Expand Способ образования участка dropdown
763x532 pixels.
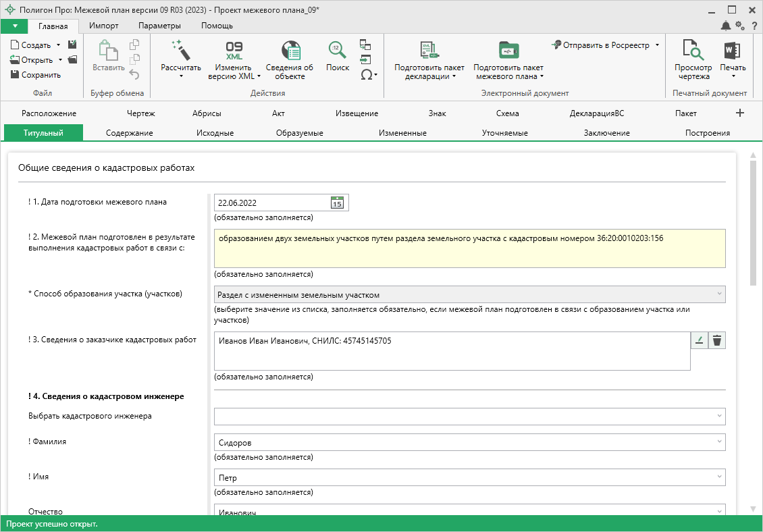pyautogui.click(x=718, y=295)
